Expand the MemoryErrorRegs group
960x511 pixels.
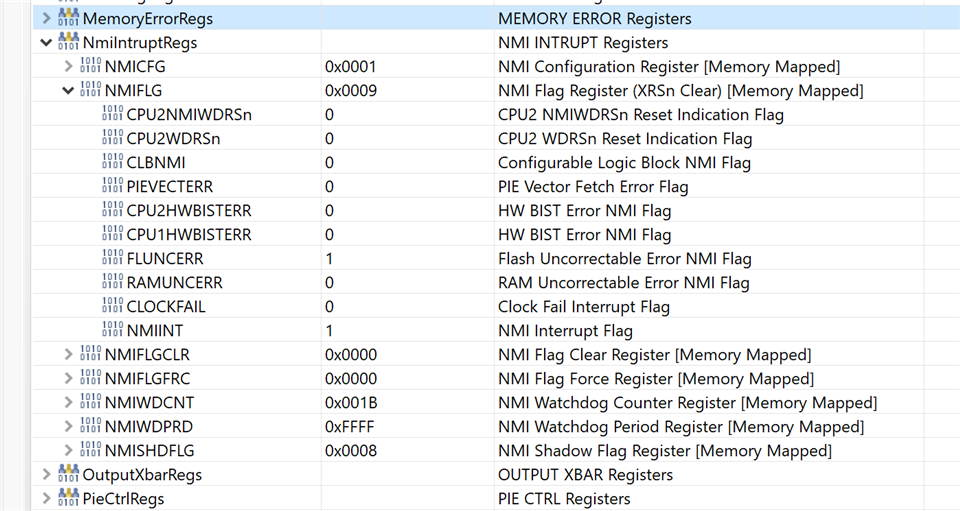[46, 19]
